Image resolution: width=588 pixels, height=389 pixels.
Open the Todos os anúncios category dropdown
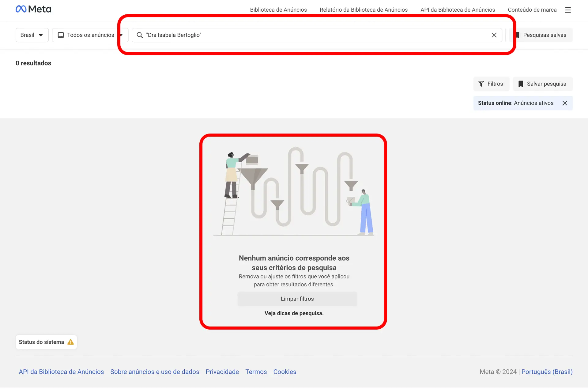90,35
